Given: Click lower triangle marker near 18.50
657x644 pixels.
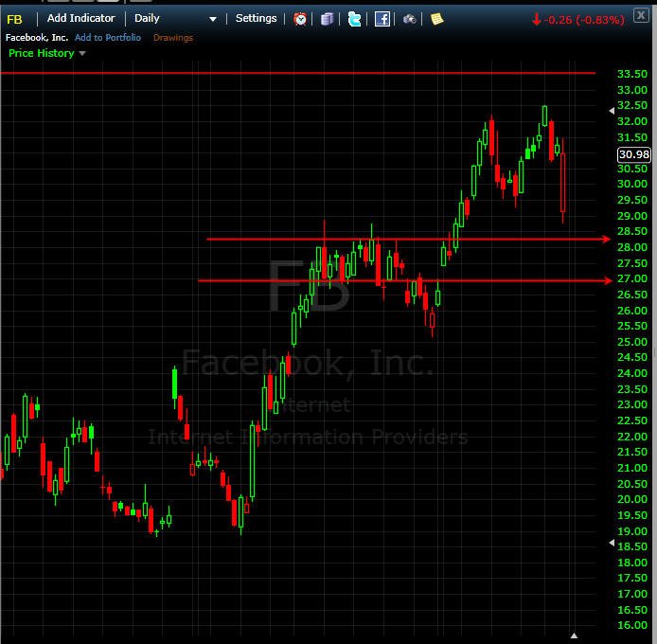Looking at the screenshot, I should (x=612, y=543).
